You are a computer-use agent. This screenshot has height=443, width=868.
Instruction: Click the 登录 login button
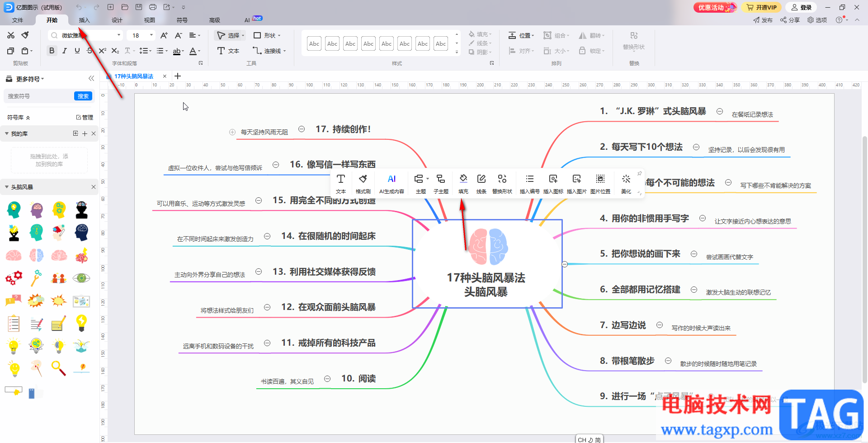coord(801,7)
